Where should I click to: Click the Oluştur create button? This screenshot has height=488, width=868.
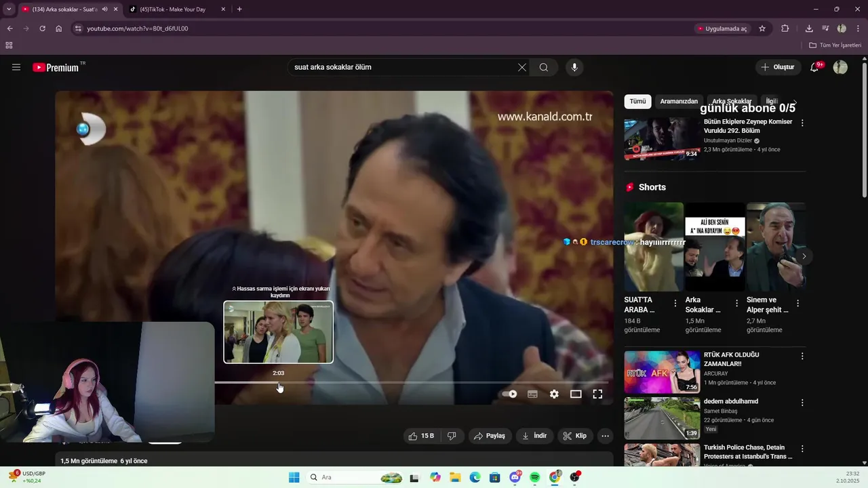tap(777, 67)
